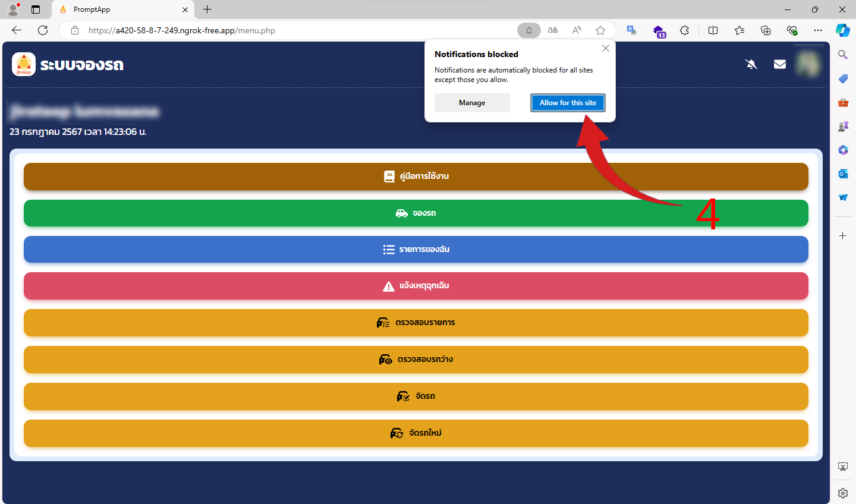Open the Copilot sidebar icon
The image size is (856, 504).
(x=842, y=30)
